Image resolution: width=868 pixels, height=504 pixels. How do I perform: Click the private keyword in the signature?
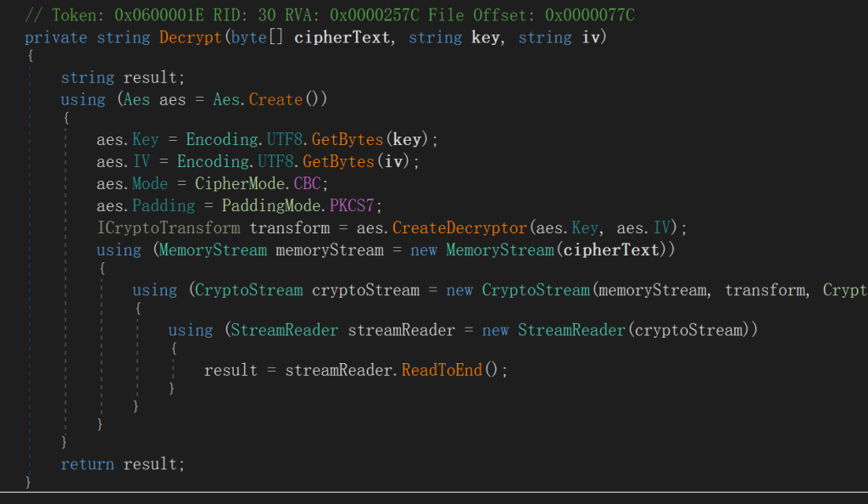[x=56, y=37]
